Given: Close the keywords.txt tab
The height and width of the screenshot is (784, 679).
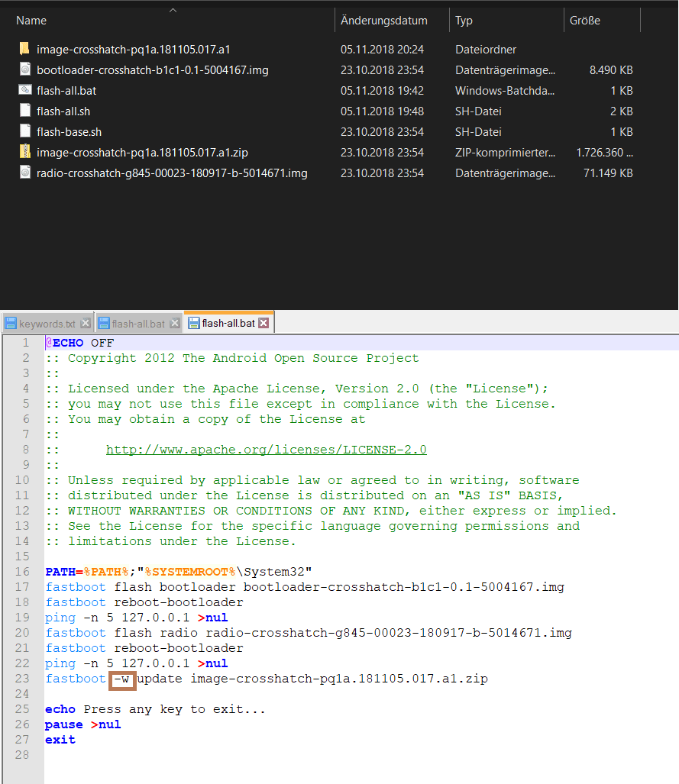Looking at the screenshot, I should [86, 324].
